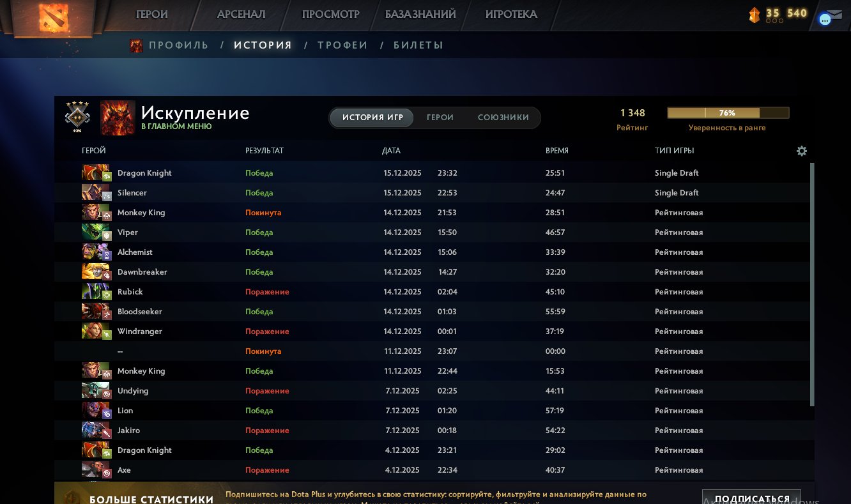851x504 pixels.
Task: Click the profile avatar flame portrait
Action: pyautogui.click(x=118, y=118)
